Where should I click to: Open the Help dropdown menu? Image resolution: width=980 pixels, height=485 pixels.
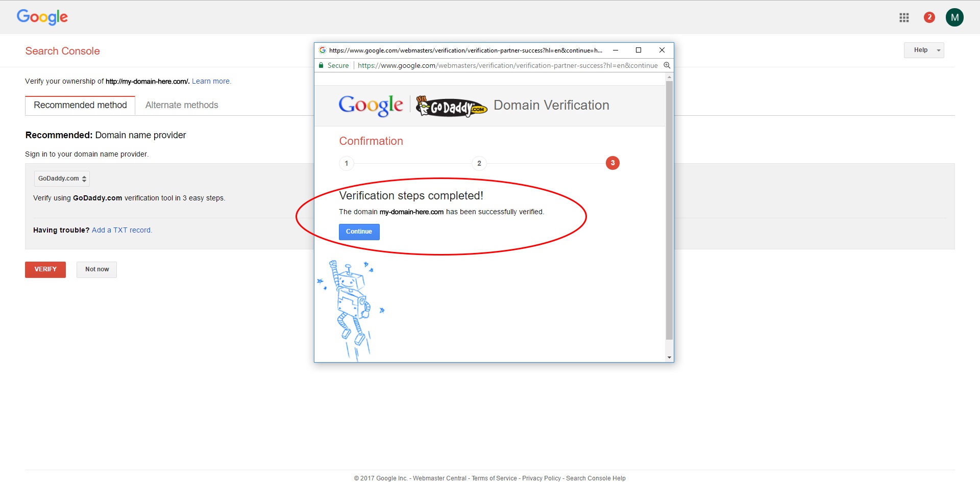924,50
